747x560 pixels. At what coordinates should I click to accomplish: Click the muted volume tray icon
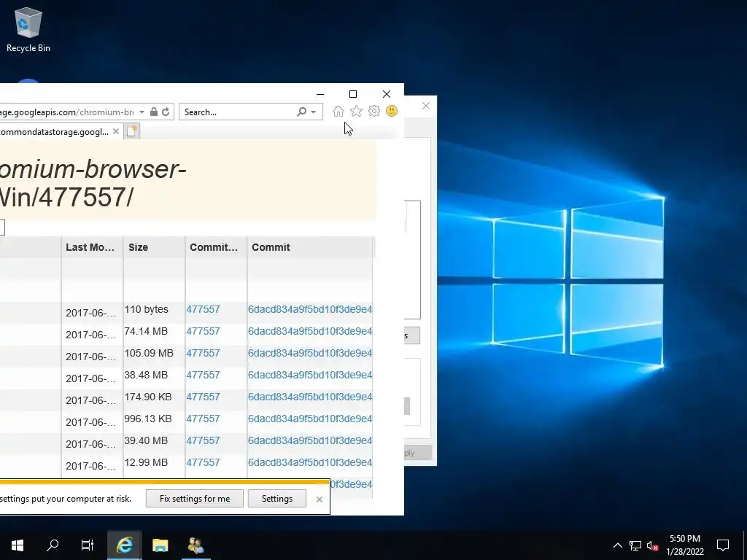[x=652, y=545]
